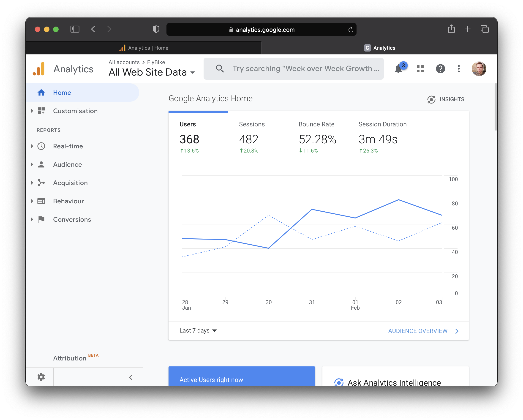Click the page vertical scrollbar
This screenshot has width=523, height=420.
pyautogui.click(x=495, y=107)
